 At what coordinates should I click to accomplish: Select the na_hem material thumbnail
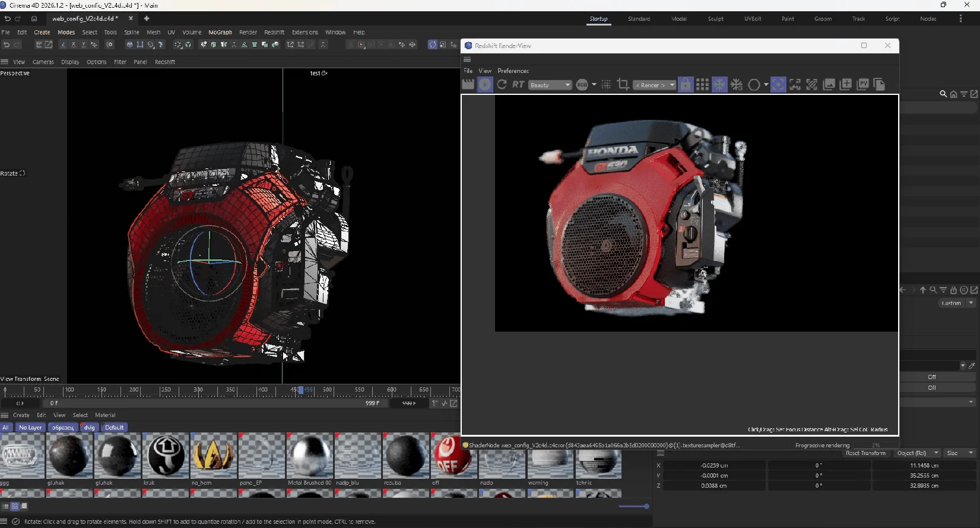tap(213, 456)
